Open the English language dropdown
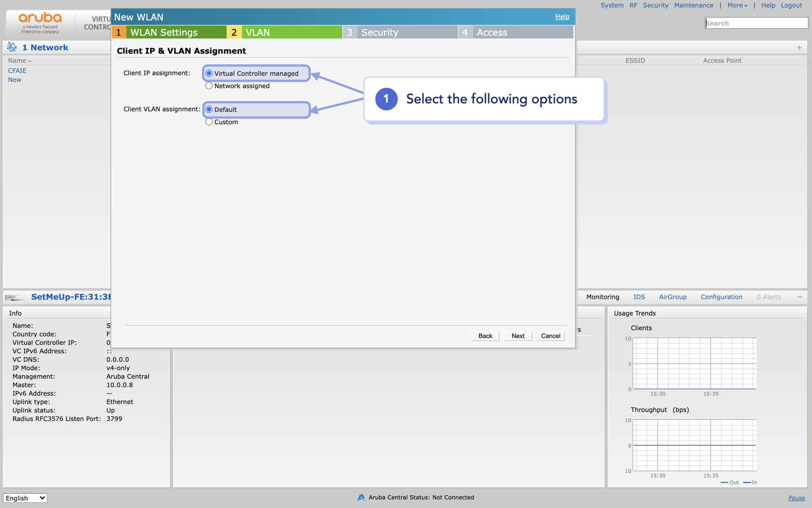The image size is (812, 508). pos(25,498)
